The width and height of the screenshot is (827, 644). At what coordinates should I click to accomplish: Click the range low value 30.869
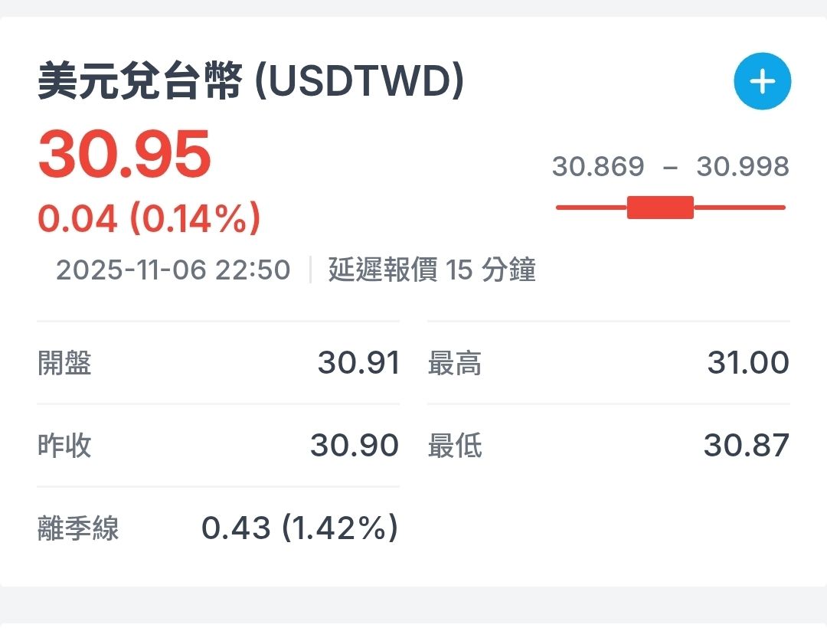pyautogui.click(x=598, y=166)
